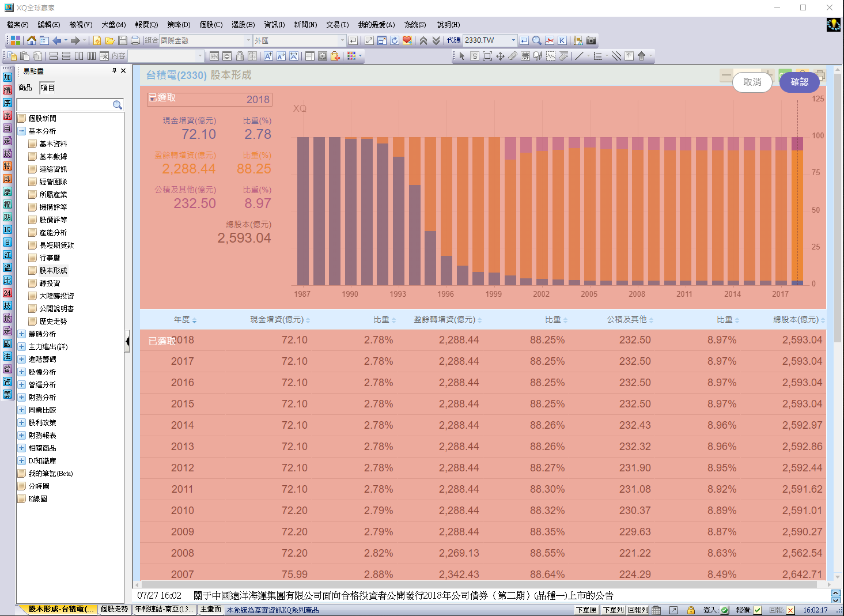Viewport: 844px width, 616px height.
Task: Click the new page icon
Action: tap(97, 40)
